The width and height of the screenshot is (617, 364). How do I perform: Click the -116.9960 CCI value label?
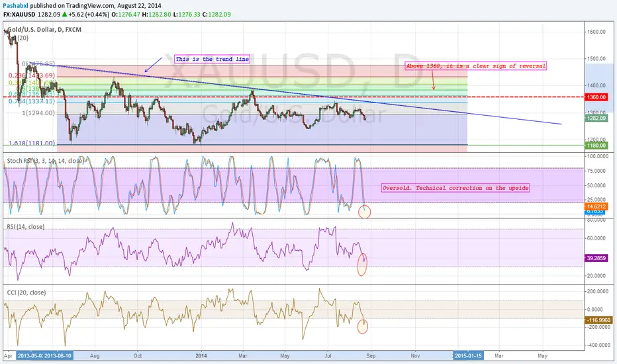pyautogui.click(x=597, y=320)
